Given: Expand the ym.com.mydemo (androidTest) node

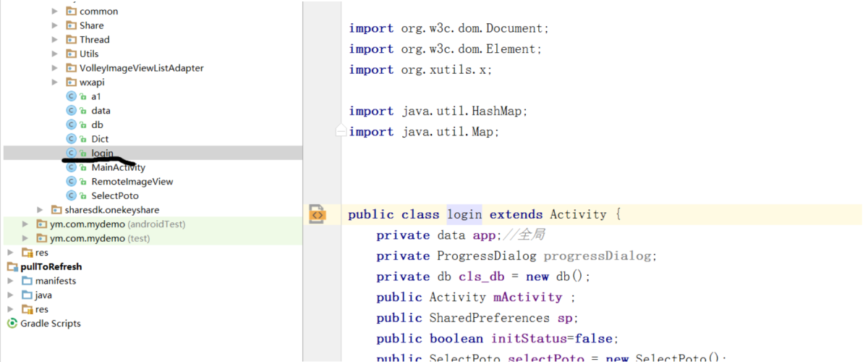Looking at the screenshot, I should 25,224.
